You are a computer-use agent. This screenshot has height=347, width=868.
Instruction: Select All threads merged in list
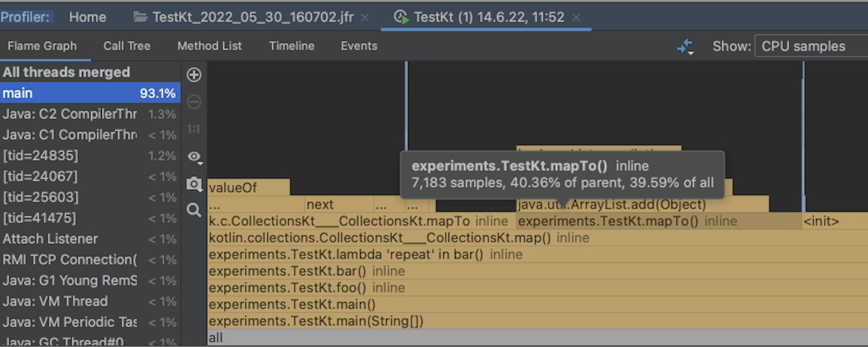click(x=67, y=72)
